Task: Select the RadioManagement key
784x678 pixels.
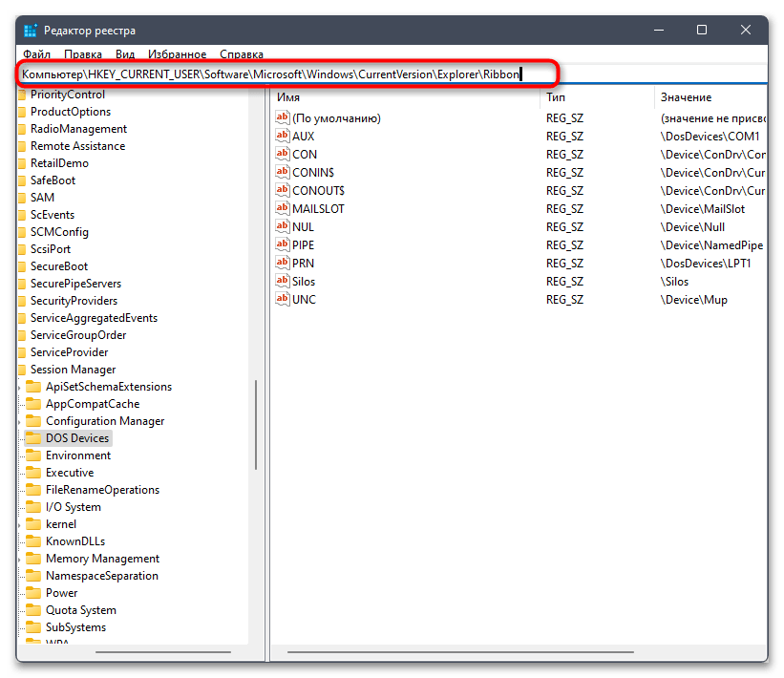Action: pos(78,129)
